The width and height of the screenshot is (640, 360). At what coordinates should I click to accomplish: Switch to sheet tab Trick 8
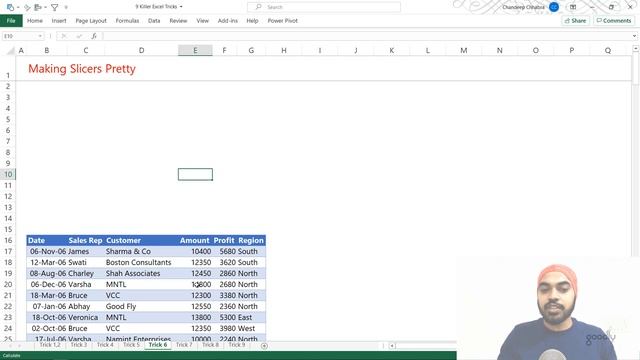(211, 345)
